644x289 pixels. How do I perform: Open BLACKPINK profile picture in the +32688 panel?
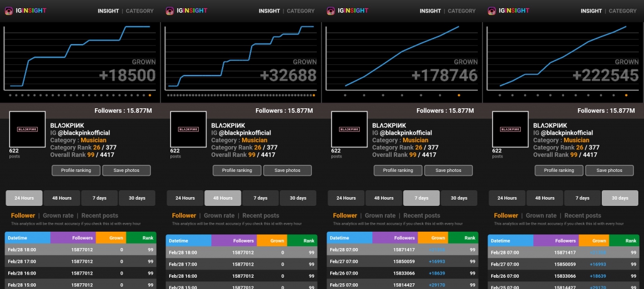189,129
